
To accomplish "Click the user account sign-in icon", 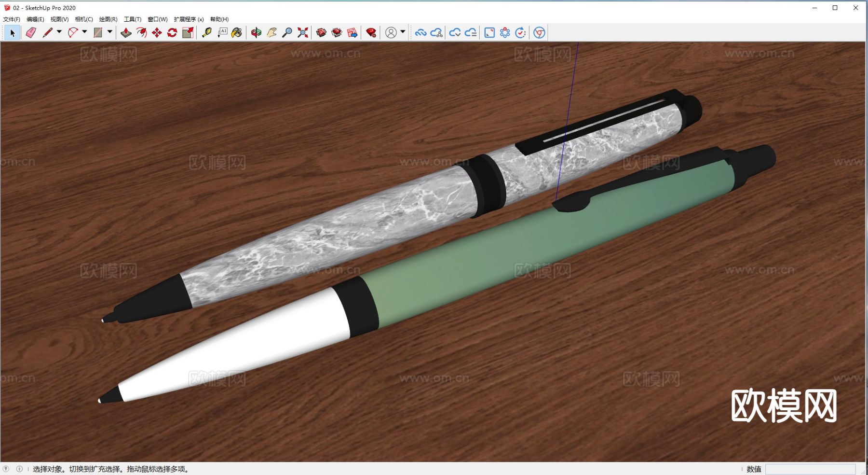I will click(391, 33).
